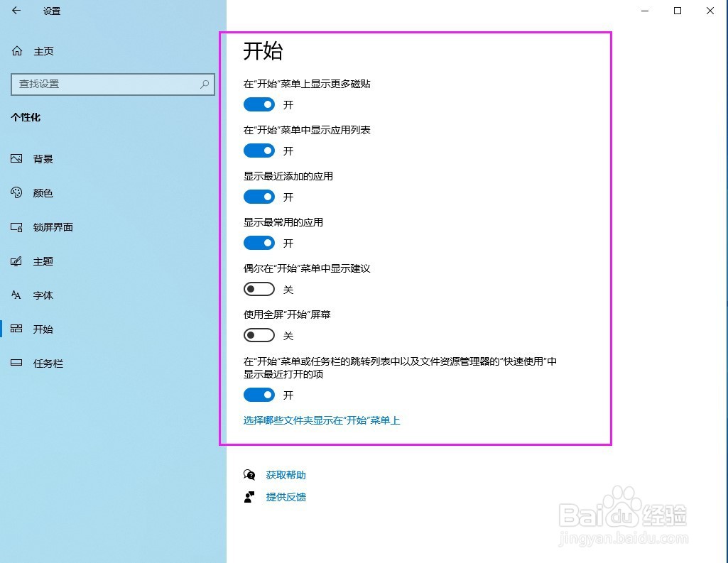Image resolution: width=728 pixels, height=563 pixels.
Task: Open the 任务栏 settings page
Action: (x=48, y=364)
